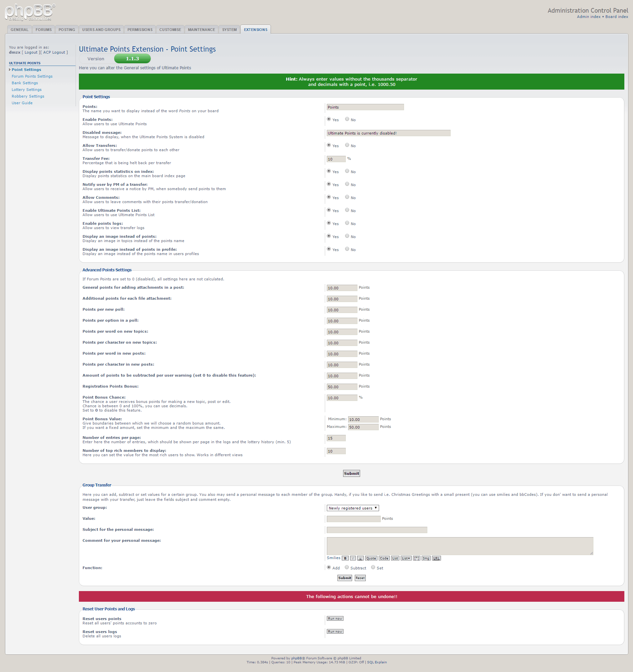Select the Extensions tab

[255, 29]
